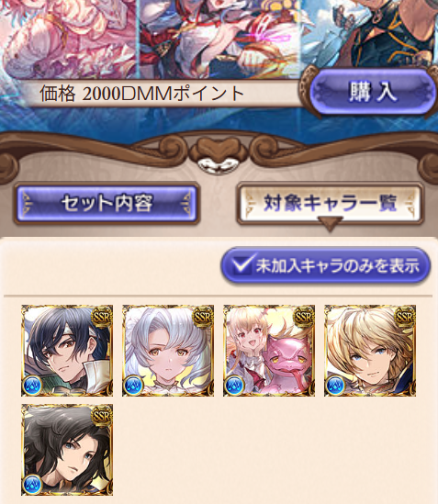Select the black wavy-haired SSR character

[x=67, y=450]
